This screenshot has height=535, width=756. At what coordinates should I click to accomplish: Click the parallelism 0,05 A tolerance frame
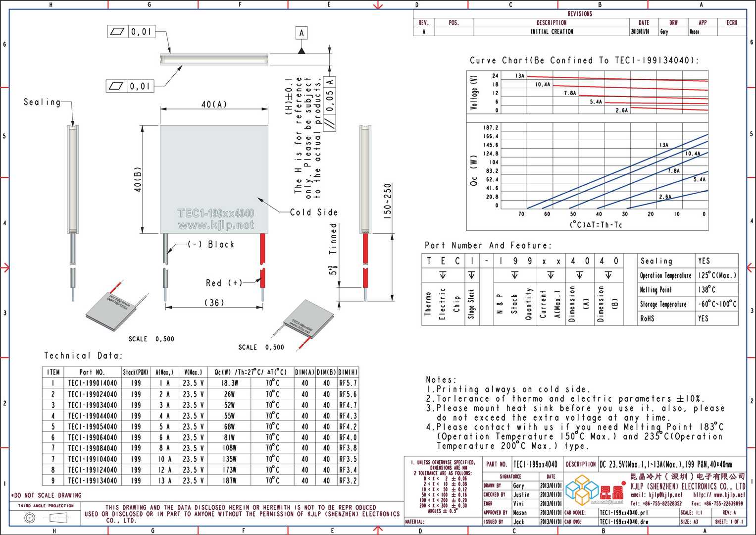[x=330, y=103]
